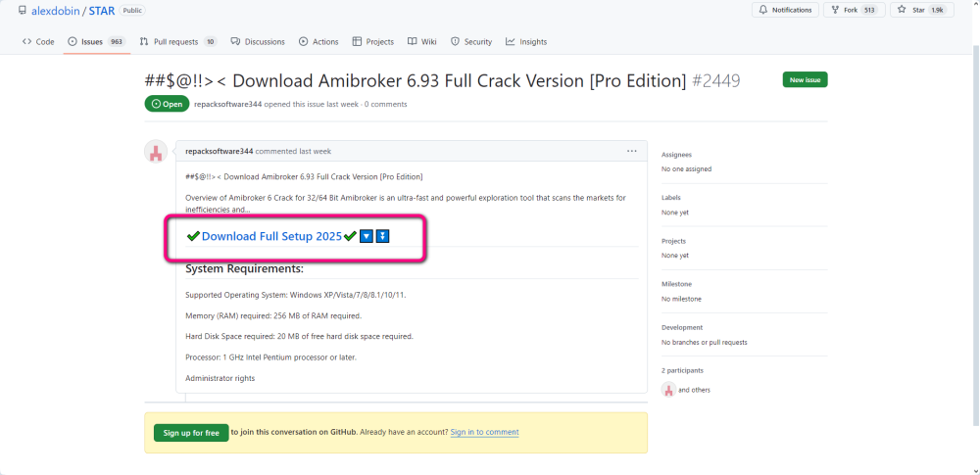Viewport: 980px width, 475px height.
Task: Open the Security tab
Action: [x=471, y=42]
